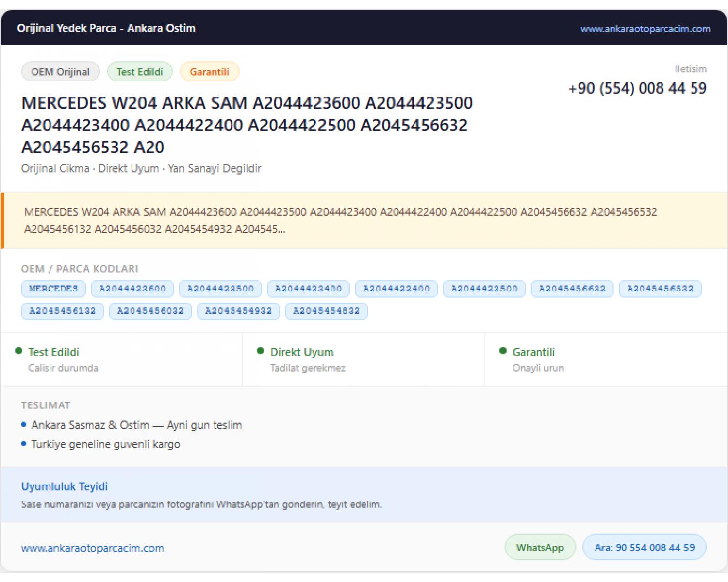
Task: Open the WhatsApp contact button
Action: tap(540, 548)
